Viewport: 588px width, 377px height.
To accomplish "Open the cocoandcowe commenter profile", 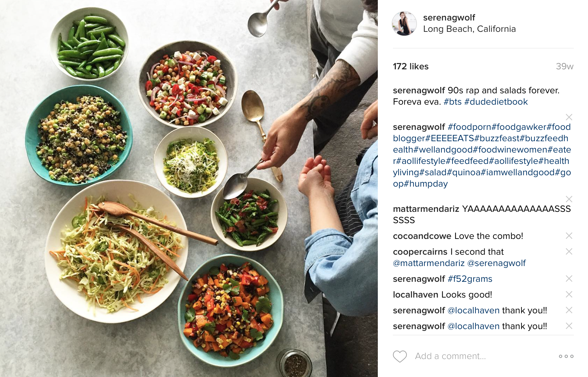I will pos(422,236).
